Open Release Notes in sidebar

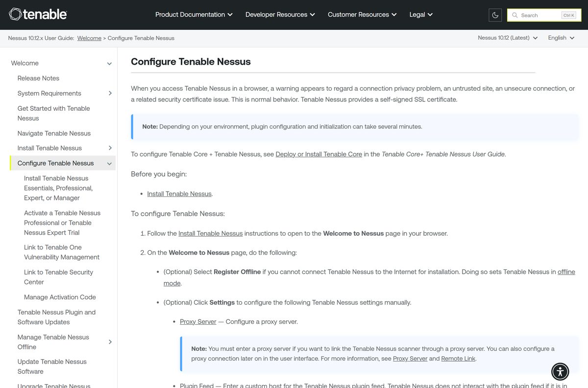(38, 78)
